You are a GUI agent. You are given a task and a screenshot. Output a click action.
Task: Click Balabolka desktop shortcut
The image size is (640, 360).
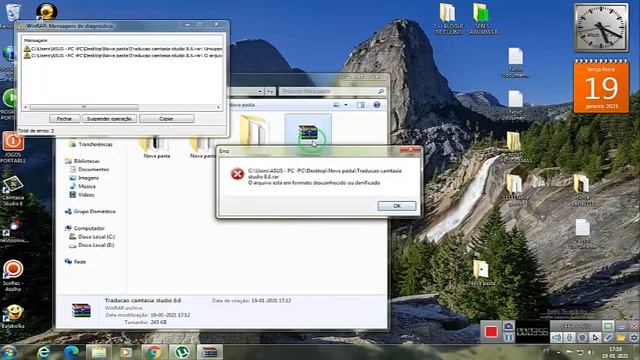tap(13, 317)
